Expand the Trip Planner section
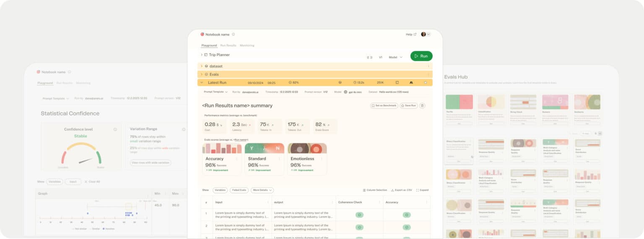Screen dimensions: 644x239 202,55
